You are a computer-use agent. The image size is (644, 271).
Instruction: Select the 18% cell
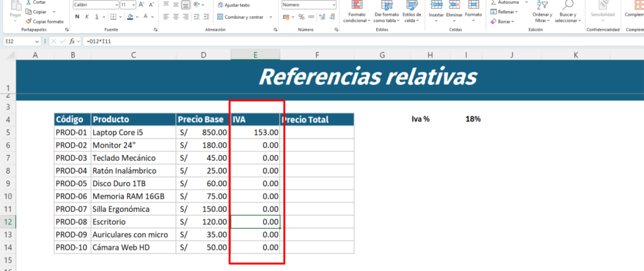pyautogui.click(x=466, y=119)
